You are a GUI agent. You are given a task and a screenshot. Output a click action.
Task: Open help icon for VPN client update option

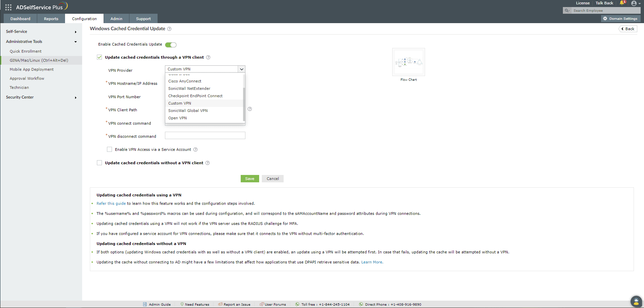click(x=208, y=57)
